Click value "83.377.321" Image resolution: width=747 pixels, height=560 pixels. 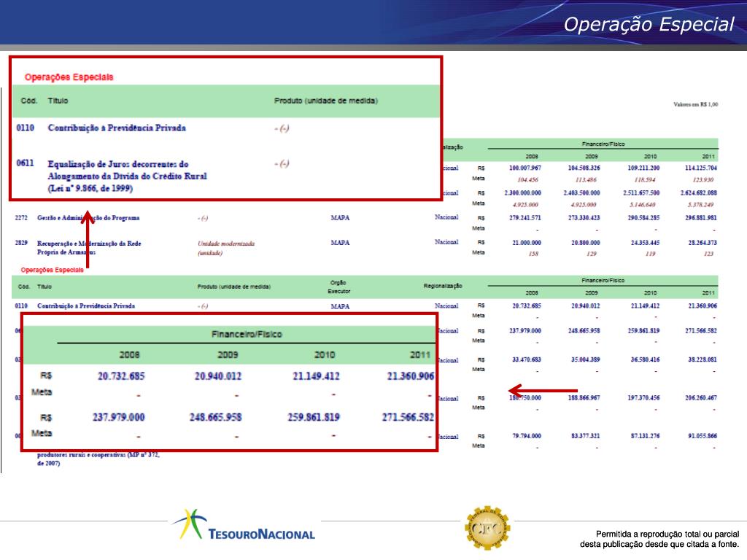586,436
